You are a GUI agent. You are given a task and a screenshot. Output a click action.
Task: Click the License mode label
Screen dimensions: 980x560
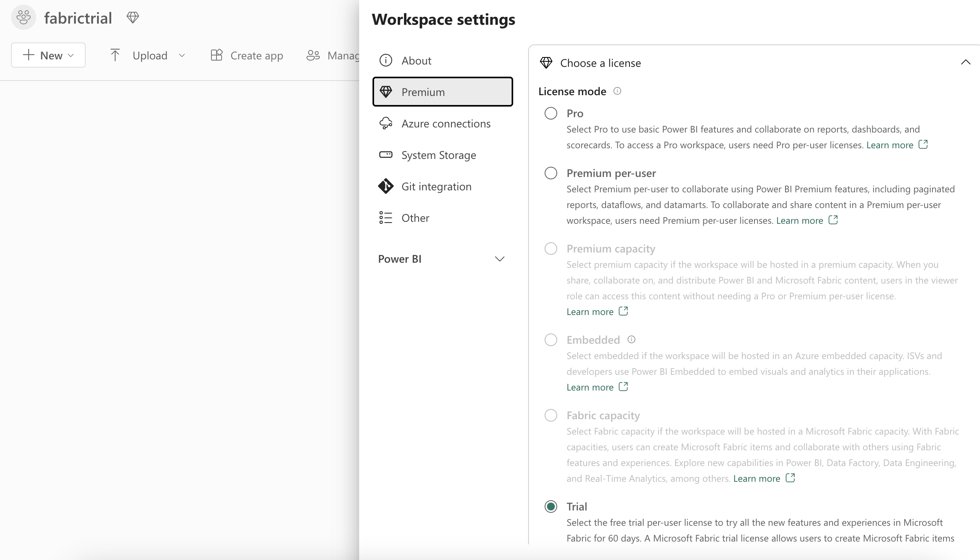[572, 91]
